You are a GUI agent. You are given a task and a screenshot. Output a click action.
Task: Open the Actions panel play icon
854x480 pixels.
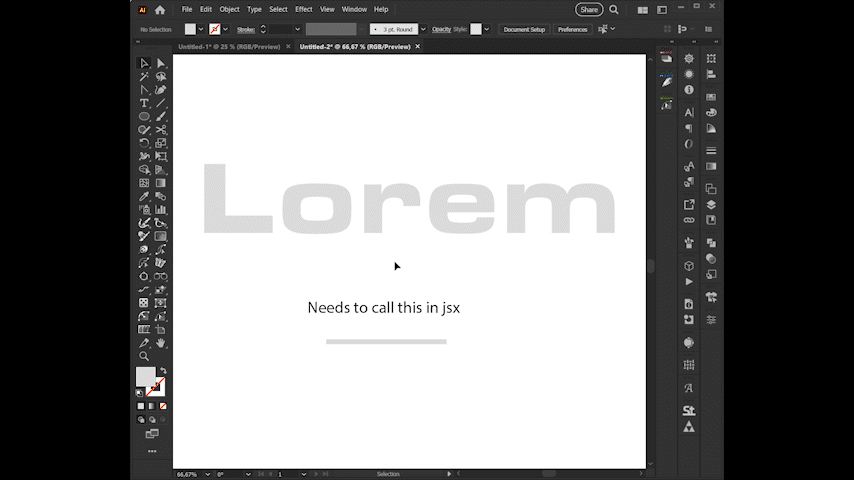click(689, 282)
